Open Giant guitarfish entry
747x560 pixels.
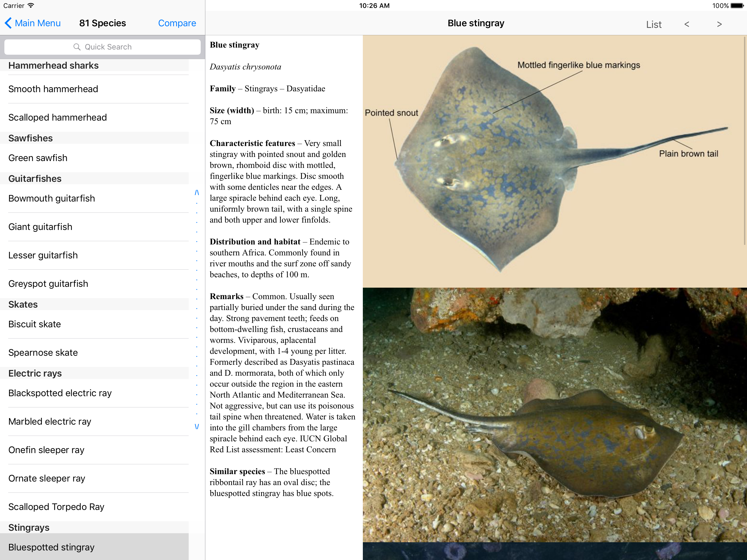(x=94, y=227)
